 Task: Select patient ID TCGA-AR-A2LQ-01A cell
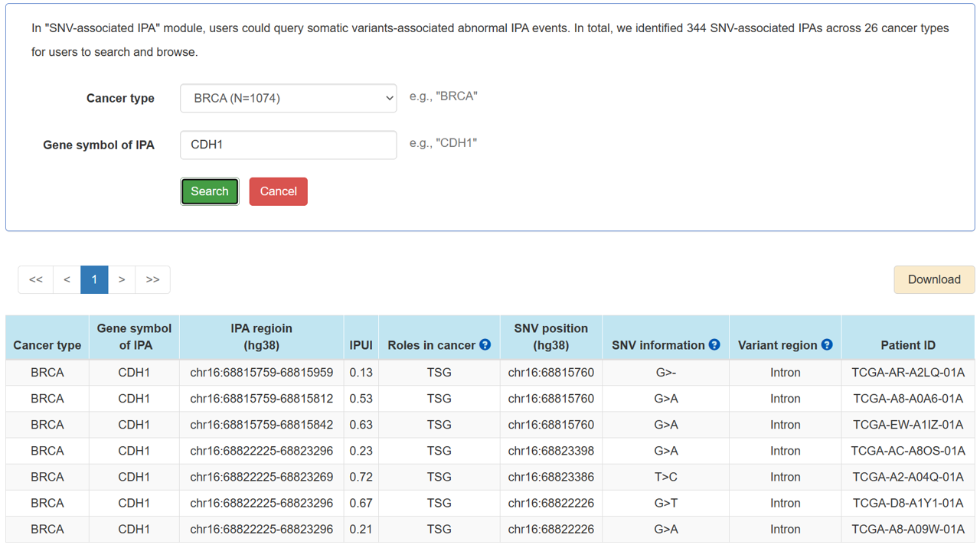point(907,373)
